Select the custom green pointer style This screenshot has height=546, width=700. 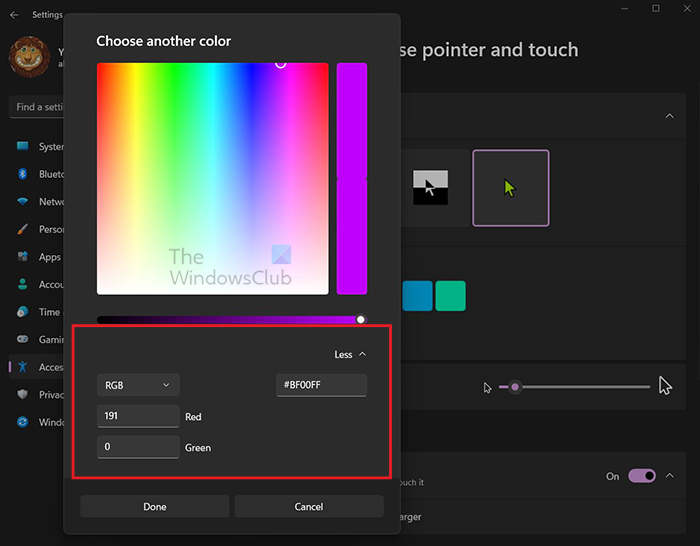click(510, 188)
